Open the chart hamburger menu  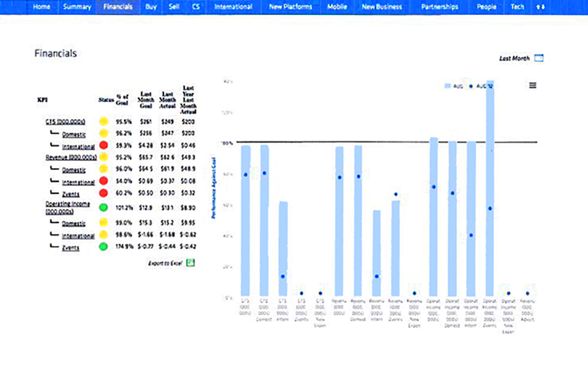[x=532, y=85]
